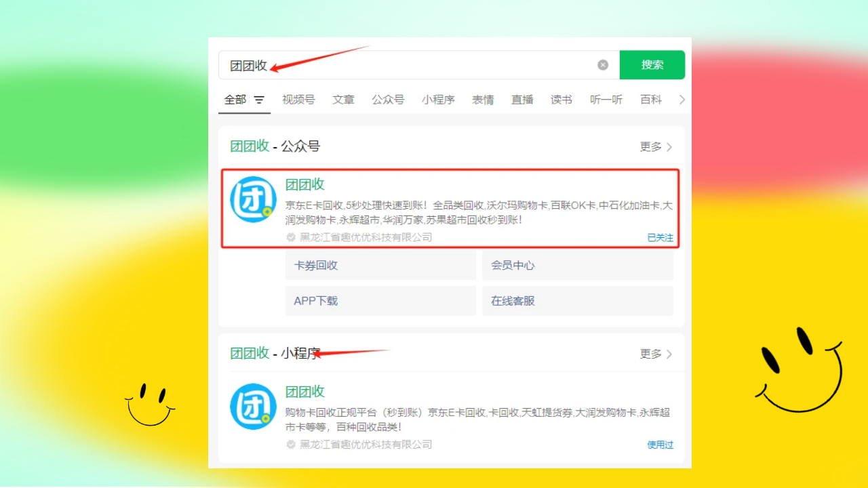Open the 团团收 小程序 avatar icon
The width and height of the screenshot is (868, 488).
(254, 407)
